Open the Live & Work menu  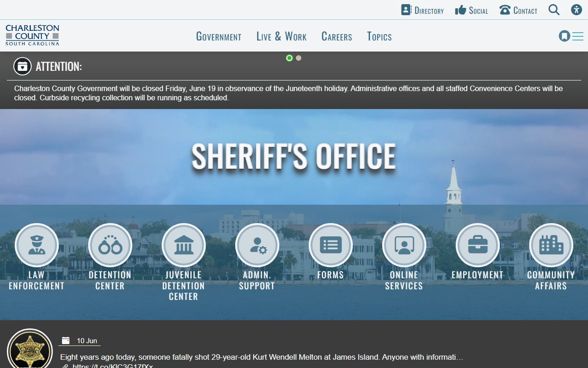[x=282, y=36]
